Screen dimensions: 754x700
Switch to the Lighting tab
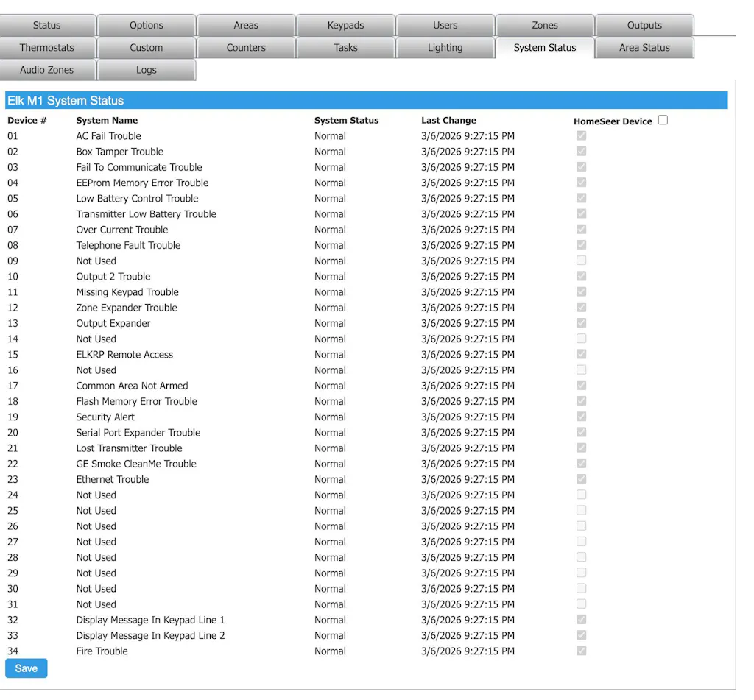tap(445, 48)
